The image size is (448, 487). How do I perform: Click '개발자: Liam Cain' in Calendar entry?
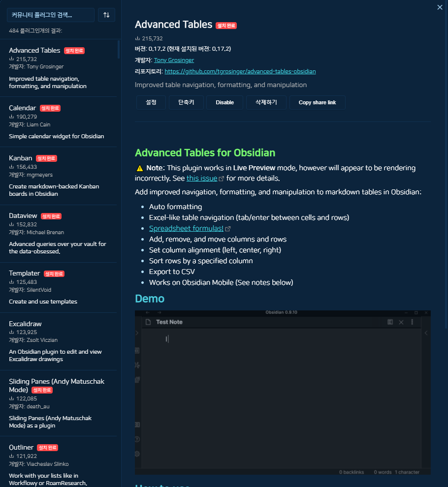[30, 124]
